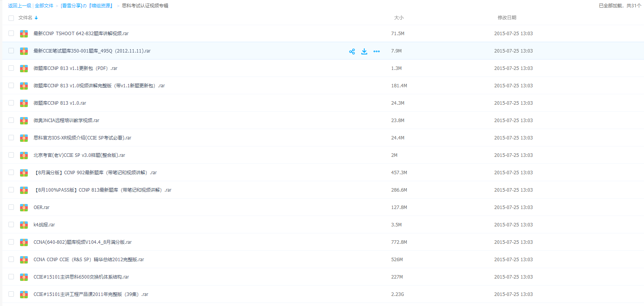Check 微题库CCNP 813 v1.0.rar checkbox
644x306 pixels.
11,103
